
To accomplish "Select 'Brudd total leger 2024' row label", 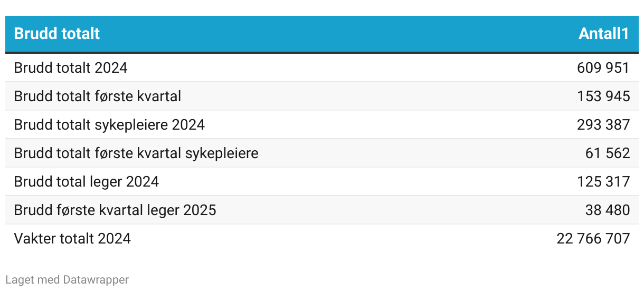I will (x=87, y=182).
